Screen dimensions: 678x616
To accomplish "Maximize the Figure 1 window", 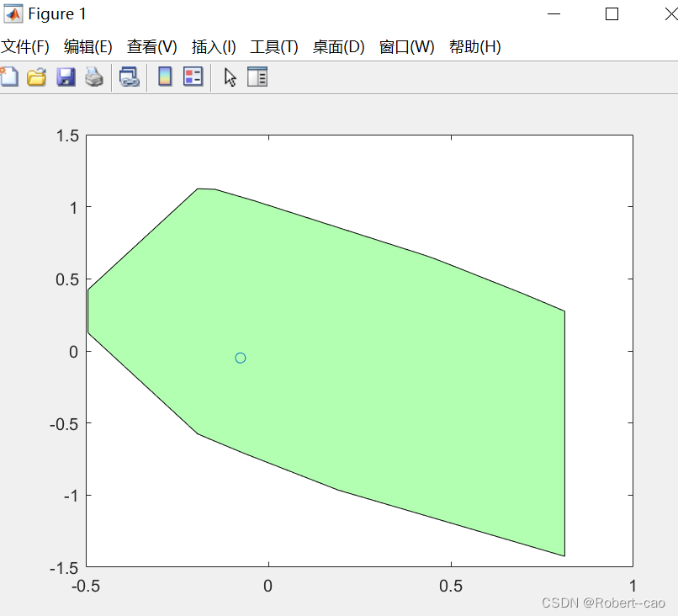I will pos(612,14).
